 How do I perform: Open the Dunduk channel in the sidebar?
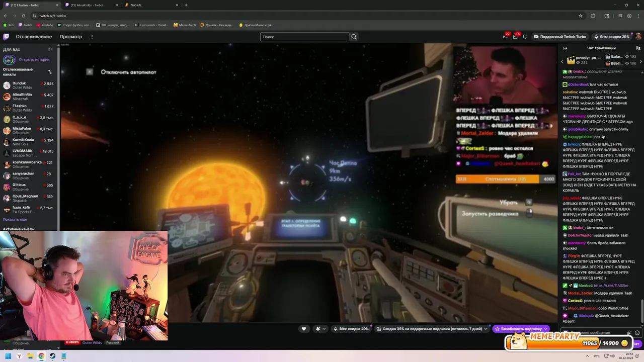29,85
